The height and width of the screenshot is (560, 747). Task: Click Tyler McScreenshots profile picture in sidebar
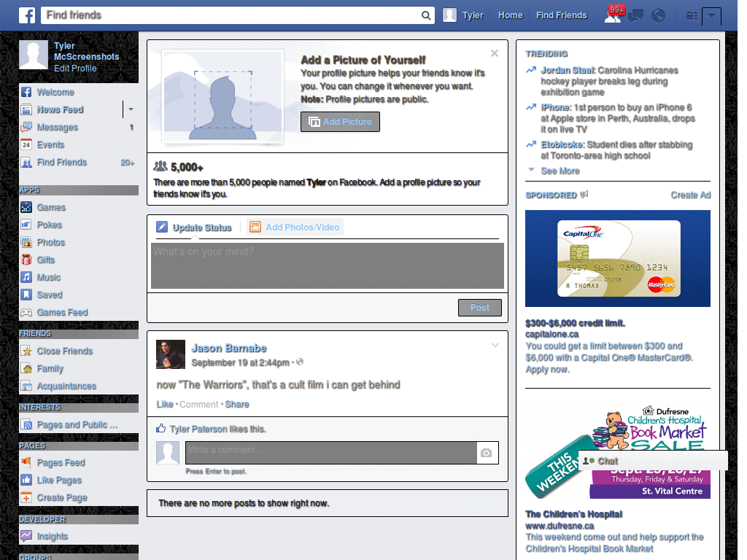tap(34, 55)
